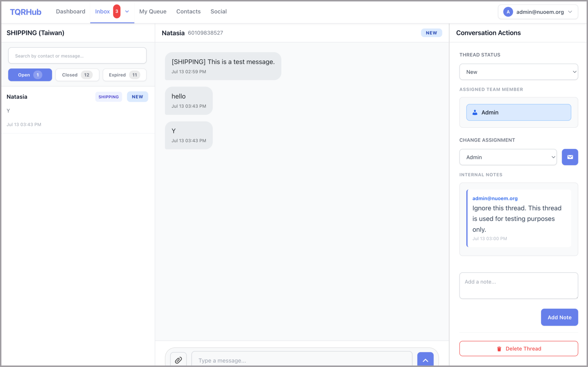Click the person icon beside Admin

[x=475, y=112]
